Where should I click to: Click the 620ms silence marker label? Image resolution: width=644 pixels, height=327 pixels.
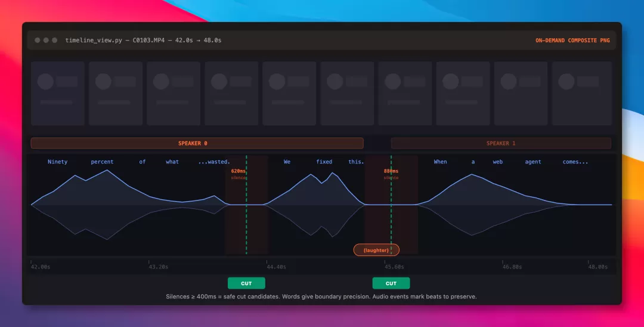(238, 171)
